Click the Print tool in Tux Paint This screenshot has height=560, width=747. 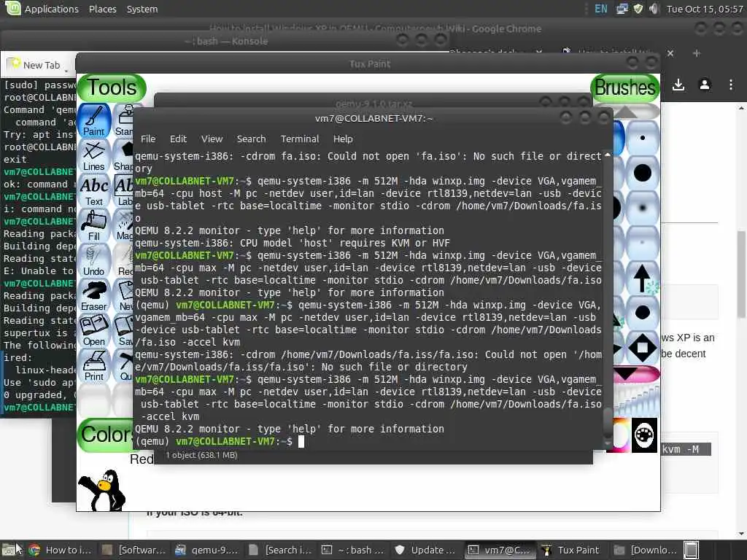point(94,366)
